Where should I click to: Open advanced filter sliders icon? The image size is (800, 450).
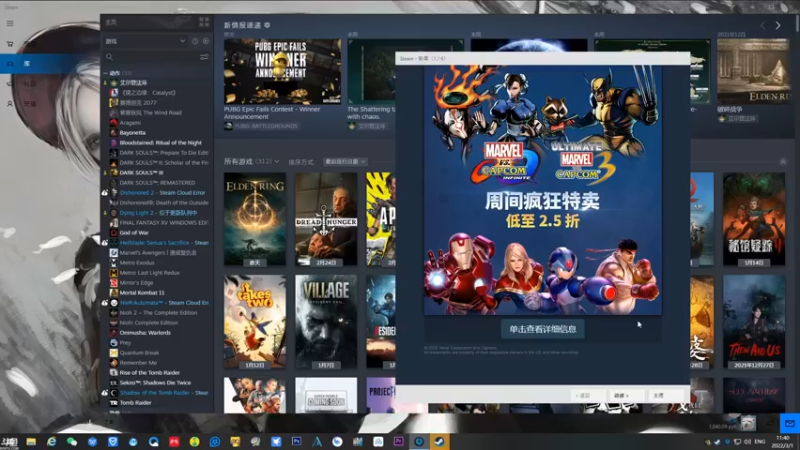point(204,57)
